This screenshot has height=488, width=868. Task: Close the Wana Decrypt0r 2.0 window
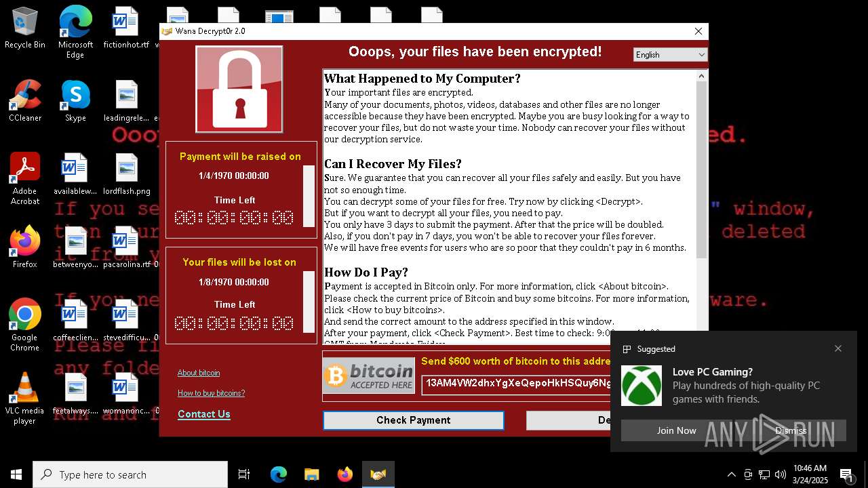click(x=698, y=31)
